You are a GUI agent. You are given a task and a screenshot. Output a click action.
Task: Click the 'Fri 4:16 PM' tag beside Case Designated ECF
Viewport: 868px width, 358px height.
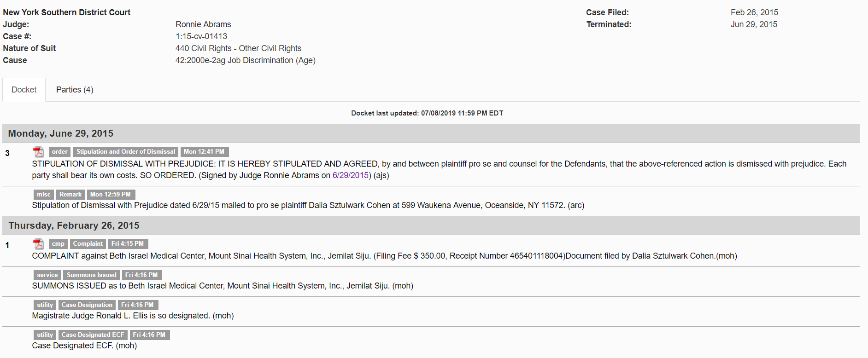(149, 335)
